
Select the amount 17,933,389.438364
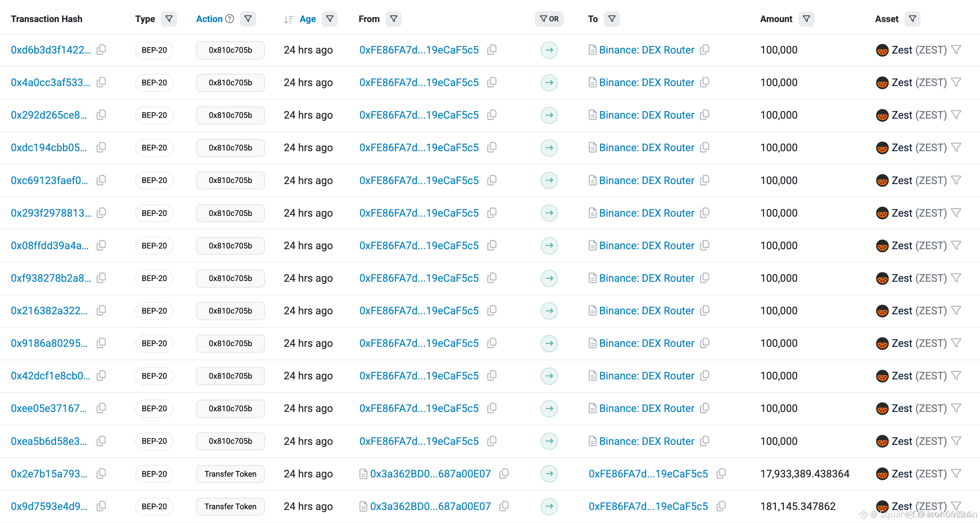pyautogui.click(x=805, y=474)
